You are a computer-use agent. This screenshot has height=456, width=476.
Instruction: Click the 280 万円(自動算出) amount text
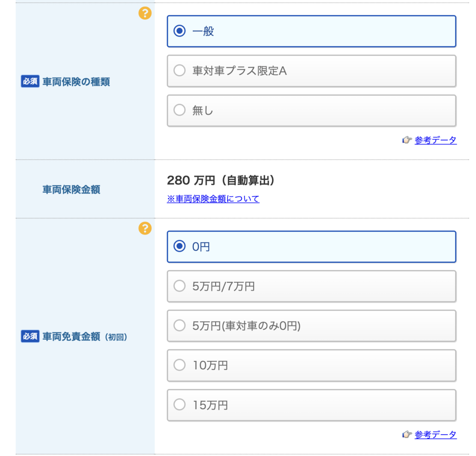click(221, 180)
